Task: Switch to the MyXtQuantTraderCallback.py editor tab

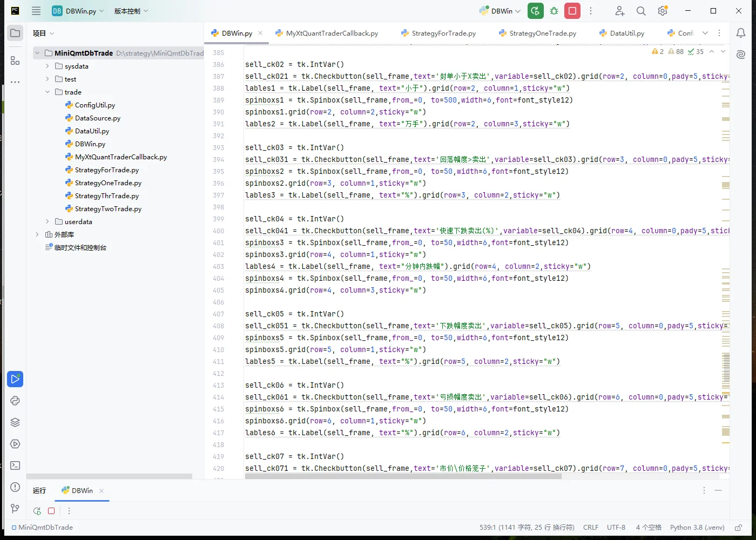Action: 327,33
